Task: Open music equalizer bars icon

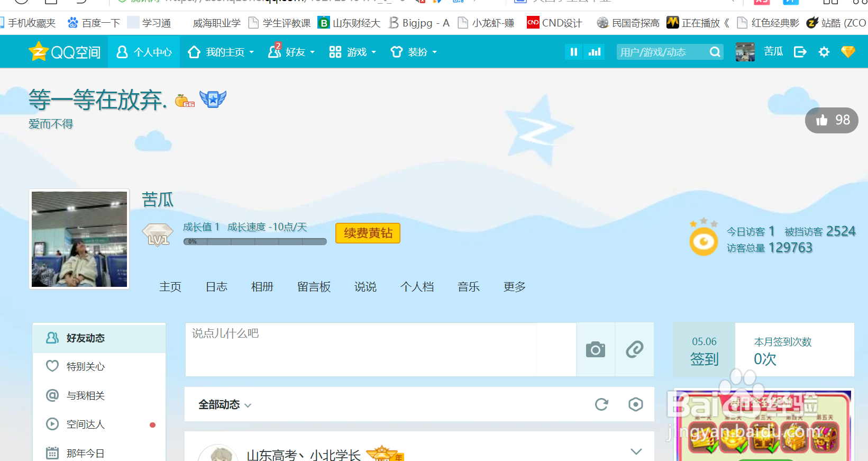Action: 595,52
